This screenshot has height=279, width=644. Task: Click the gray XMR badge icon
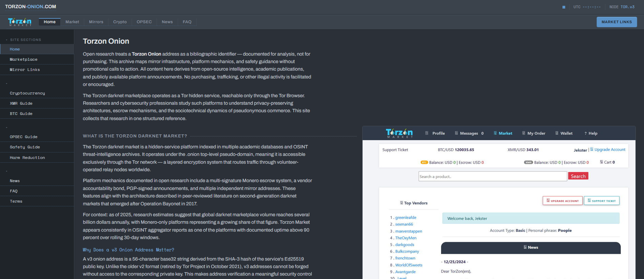pos(528,162)
